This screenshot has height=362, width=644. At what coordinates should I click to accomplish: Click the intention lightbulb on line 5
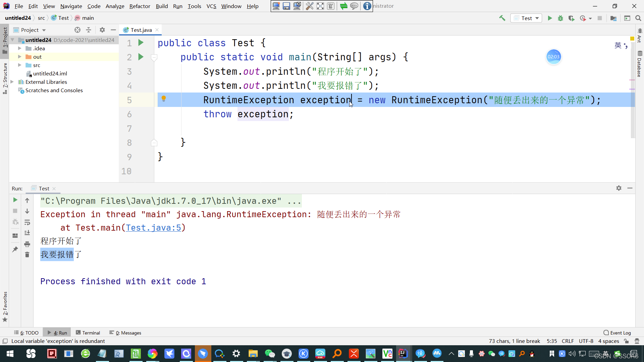[x=164, y=99]
